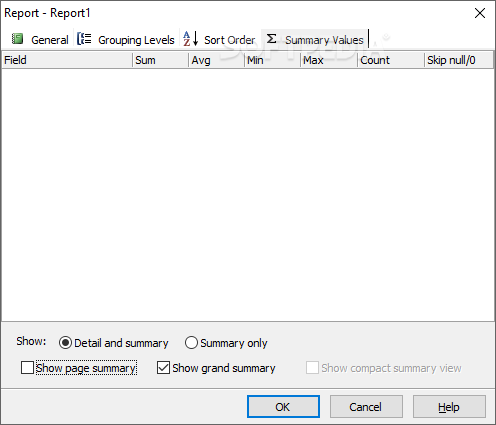Click the Count column header
This screenshot has height=425, width=496.
click(391, 60)
